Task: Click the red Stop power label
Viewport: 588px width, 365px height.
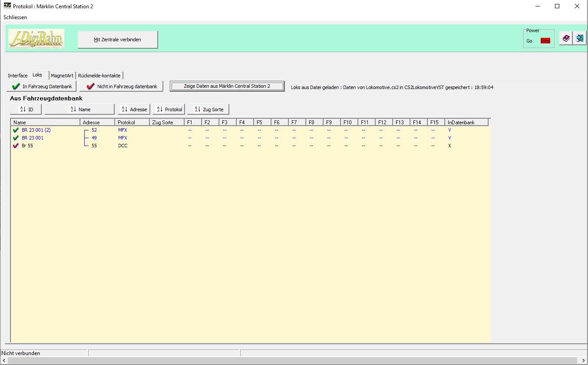Action: 545,41
